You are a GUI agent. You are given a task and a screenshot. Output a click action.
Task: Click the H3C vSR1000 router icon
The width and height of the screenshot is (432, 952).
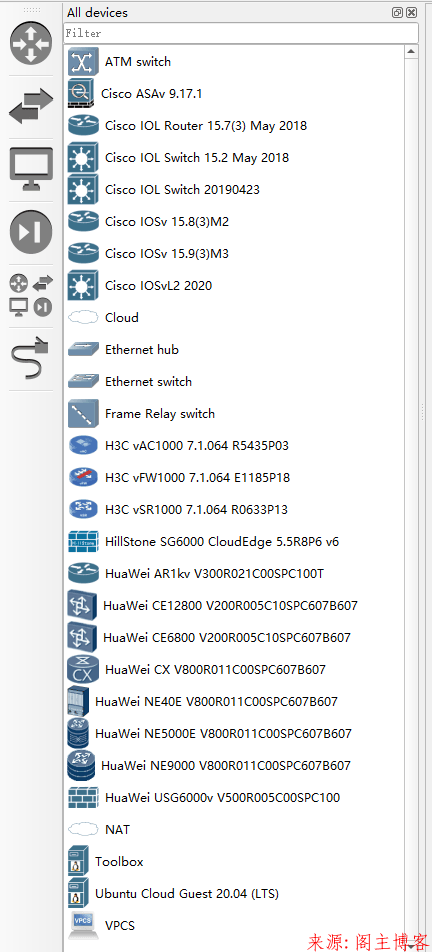coord(83,510)
